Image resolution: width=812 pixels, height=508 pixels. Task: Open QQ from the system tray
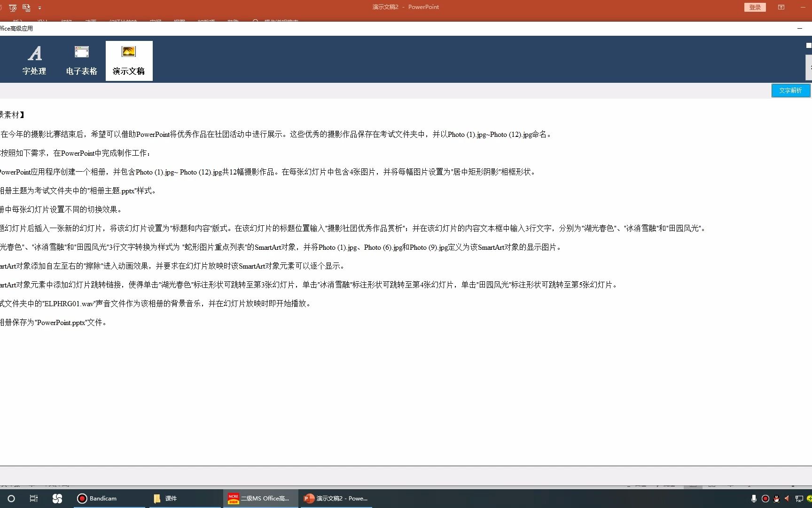tap(777, 498)
